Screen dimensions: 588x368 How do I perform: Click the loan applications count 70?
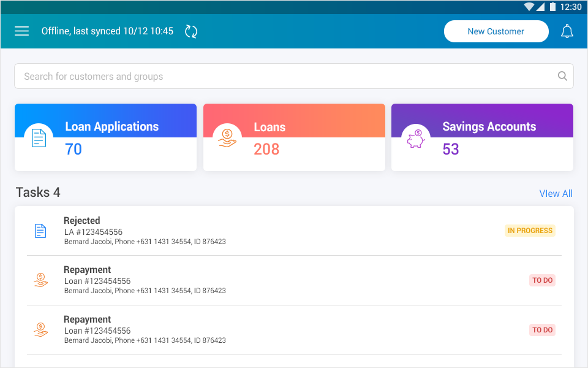73,149
